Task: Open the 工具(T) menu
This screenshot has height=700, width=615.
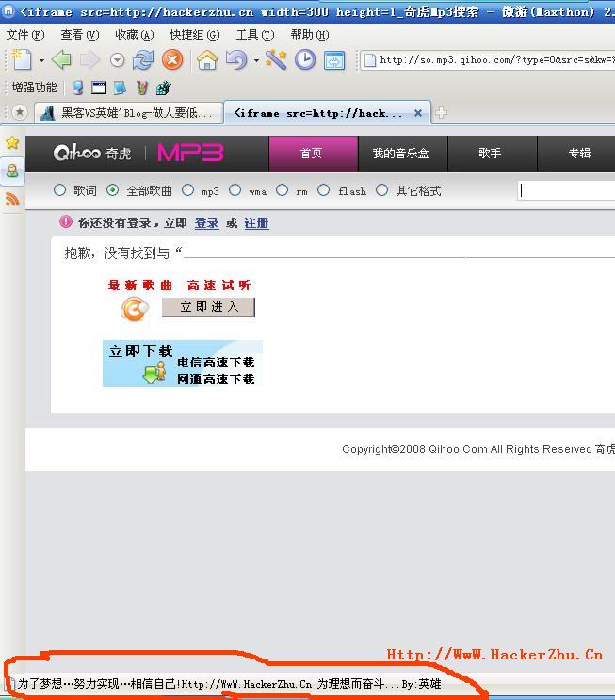Action: [254, 35]
